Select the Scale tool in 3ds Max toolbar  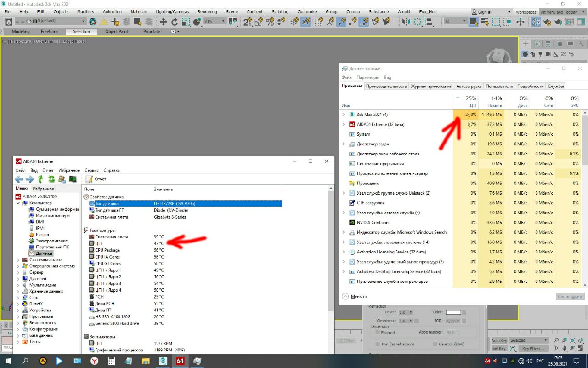[x=186, y=21]
